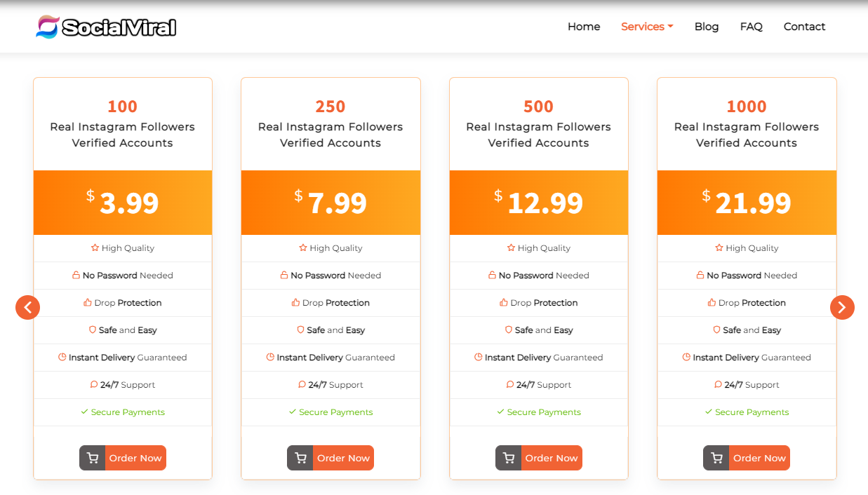Order the 100 followers package
Image resolution: width=868 pixels, height=495 pixels.
point(123,458)
